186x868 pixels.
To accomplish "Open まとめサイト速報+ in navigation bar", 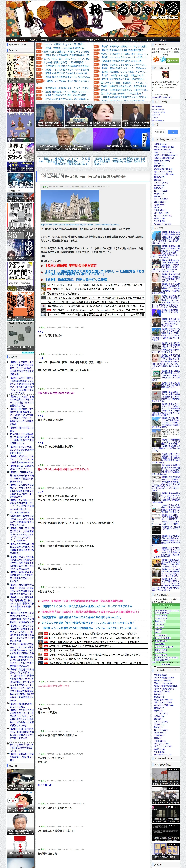I will pos(133,40).
